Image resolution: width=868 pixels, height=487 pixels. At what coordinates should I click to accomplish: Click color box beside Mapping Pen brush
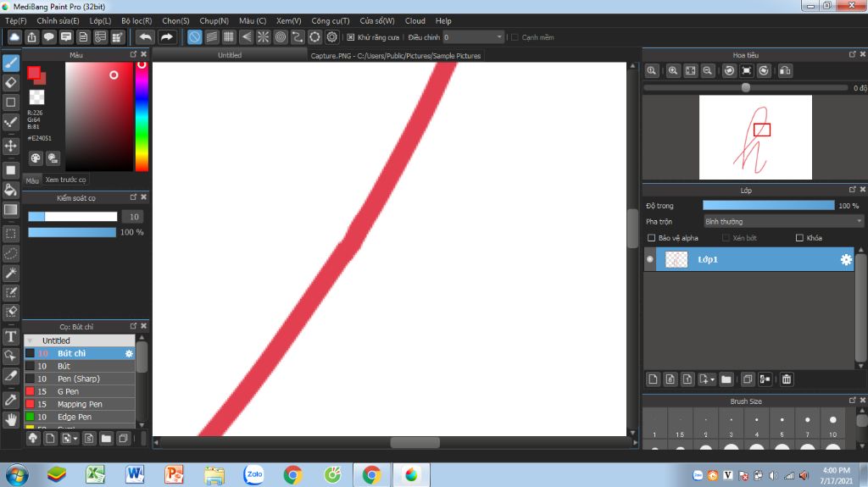tap(30, 404)
